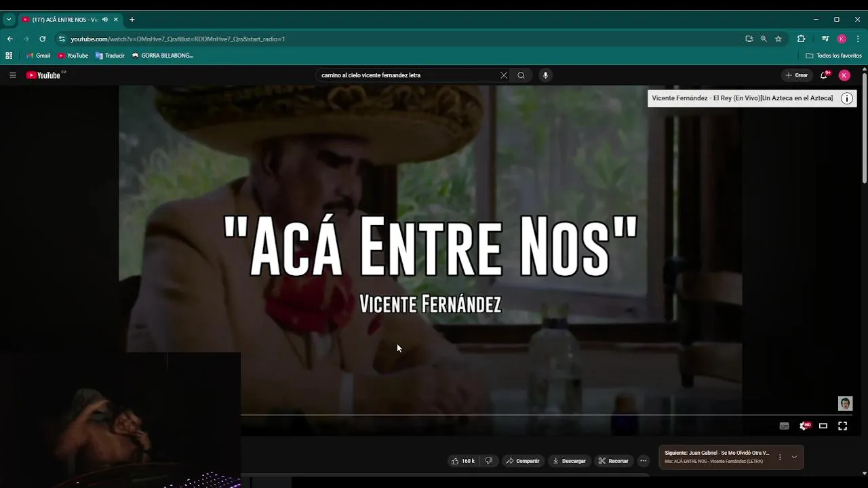View site information icon in address bar
868x488 pixels.
pos(62,39)
